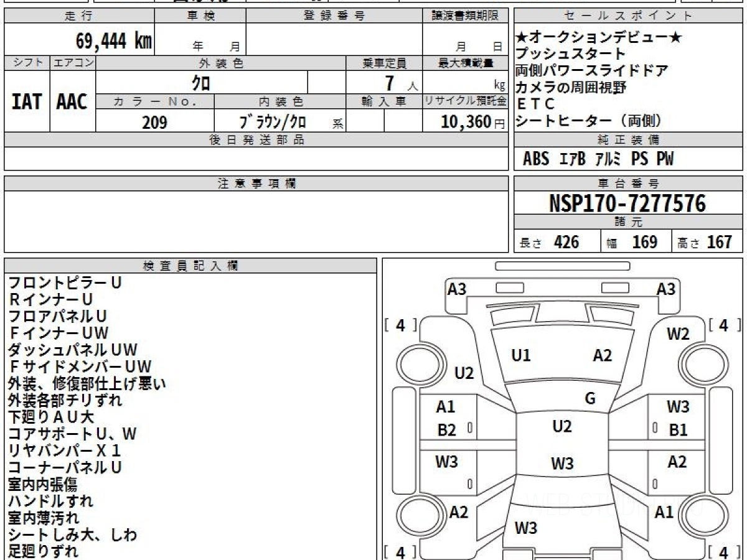Image resolution: width=747 pixels, height=560 pixels.
Task: Click the 注意事項欄 header
Action: [256, 184]
